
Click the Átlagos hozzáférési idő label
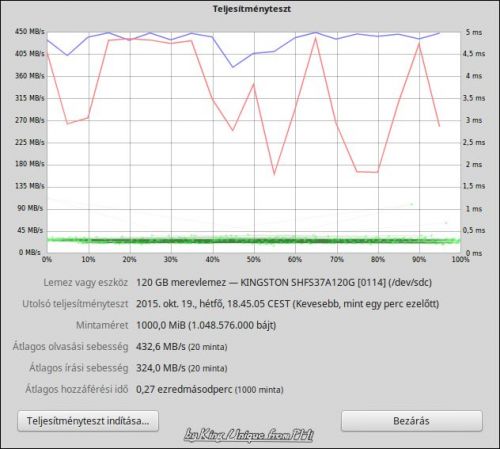(x=77, y=389)
